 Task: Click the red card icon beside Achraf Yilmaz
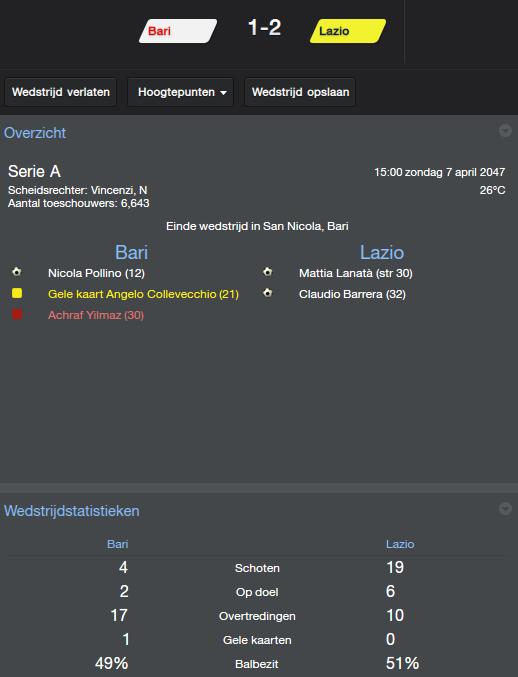coord(17,314)
